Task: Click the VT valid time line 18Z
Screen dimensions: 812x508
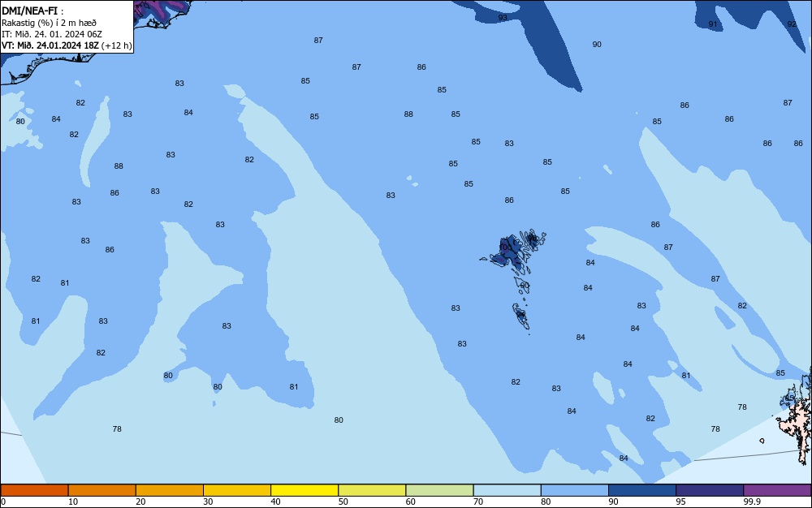Action: (x=50, y=45)
